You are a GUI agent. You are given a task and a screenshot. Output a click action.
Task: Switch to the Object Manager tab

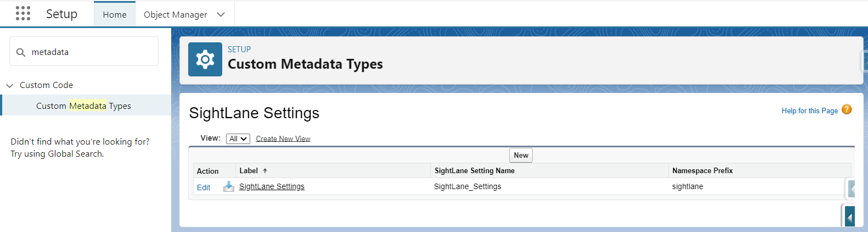click(x=176, y=14)
